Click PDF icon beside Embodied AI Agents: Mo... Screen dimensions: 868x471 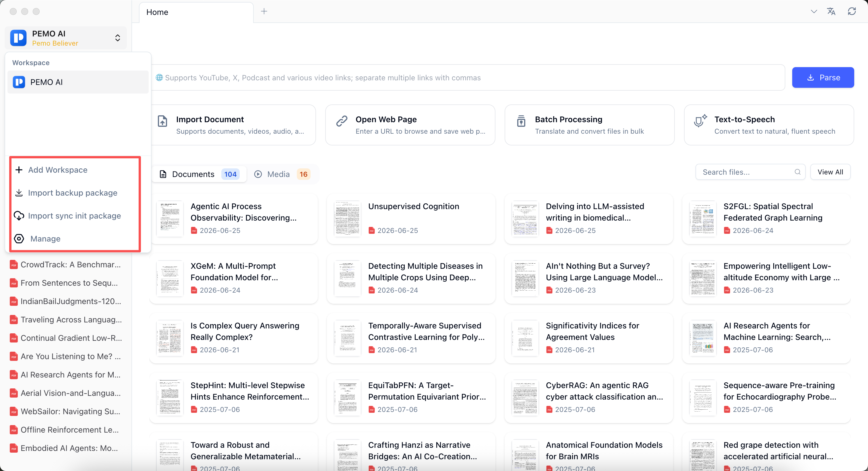(14, 448)
